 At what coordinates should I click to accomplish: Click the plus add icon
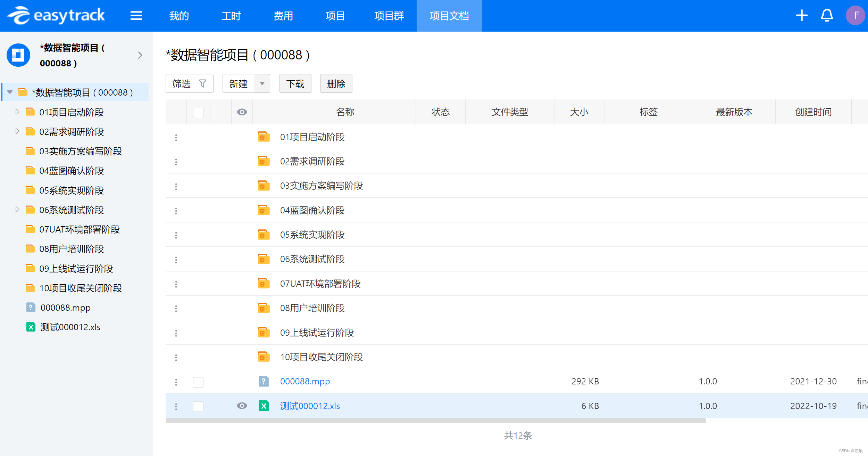(802, 16)
